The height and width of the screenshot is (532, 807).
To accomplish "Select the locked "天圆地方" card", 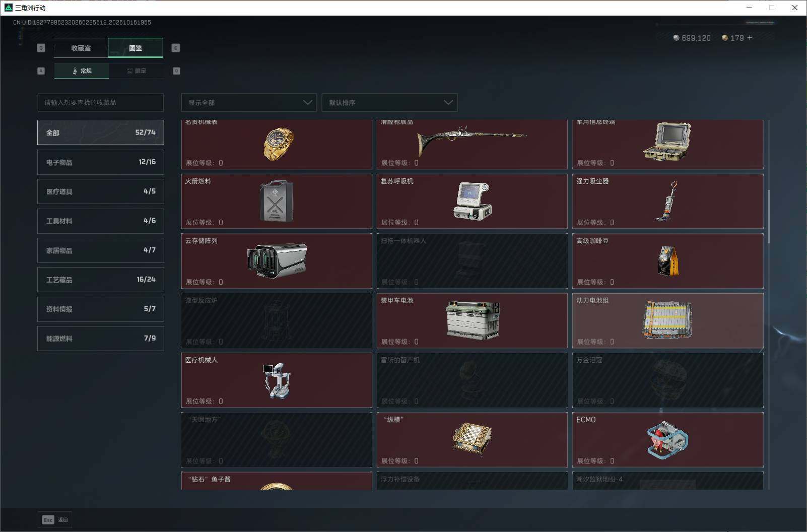I will 277,440.
